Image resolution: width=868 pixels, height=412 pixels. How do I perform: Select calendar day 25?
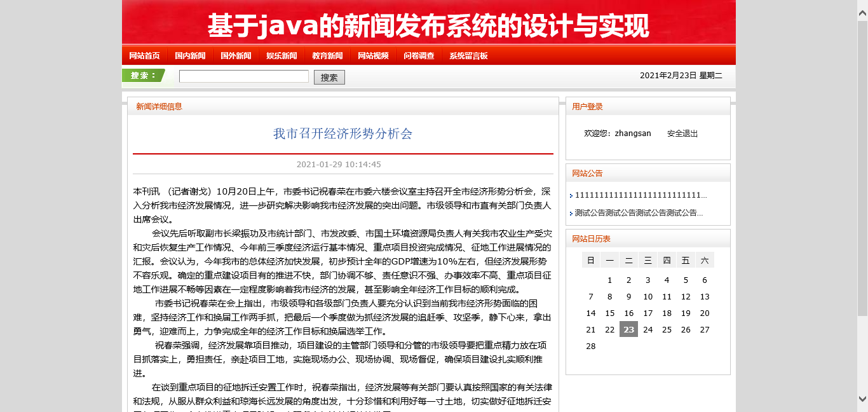[667, 330]
